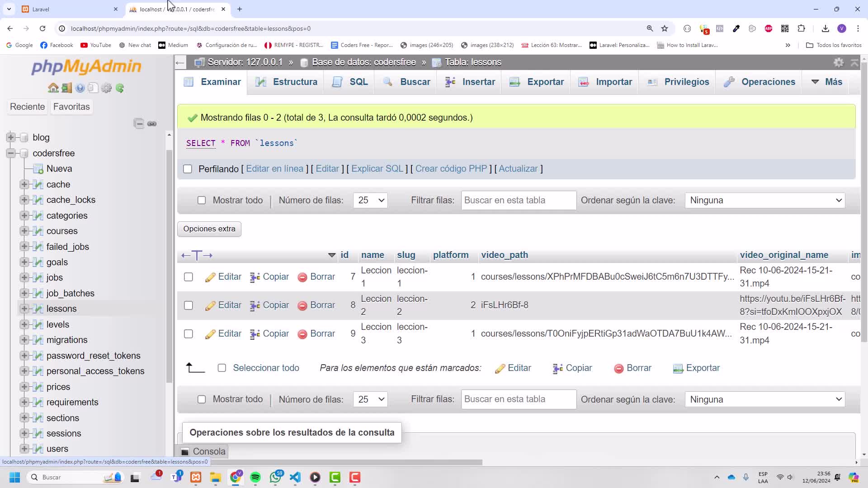The height and width of the screenshot is (488, 868).
Task: Tick the Seleccionar todo checkbox
Action: pos(222,368)
